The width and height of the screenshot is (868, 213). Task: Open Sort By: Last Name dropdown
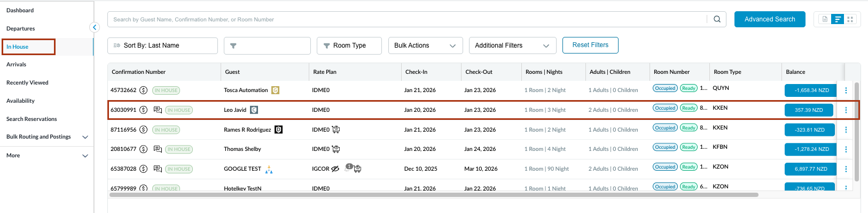162,45
